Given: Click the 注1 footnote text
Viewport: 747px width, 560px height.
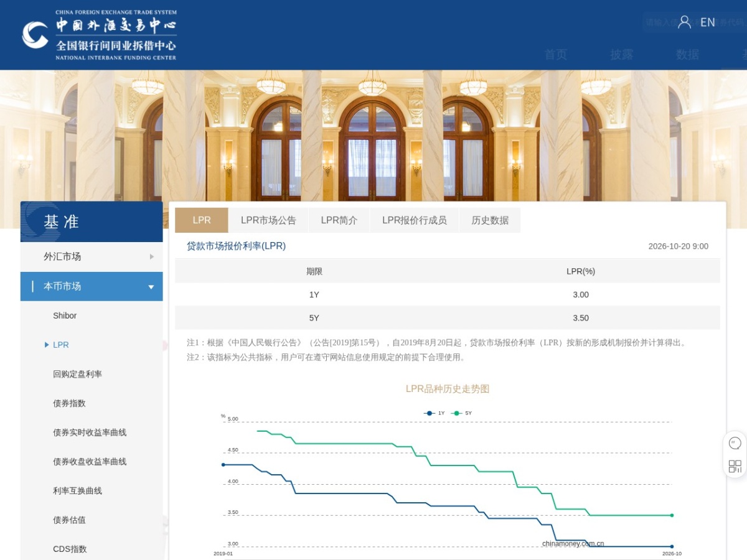Looking at the screenshot, I should point(437,343).
